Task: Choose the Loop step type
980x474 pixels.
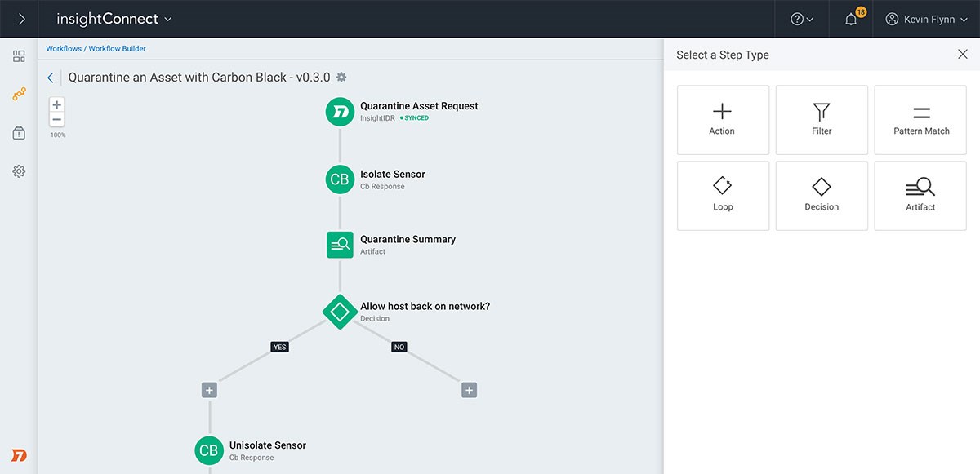Action: (723, 196)
